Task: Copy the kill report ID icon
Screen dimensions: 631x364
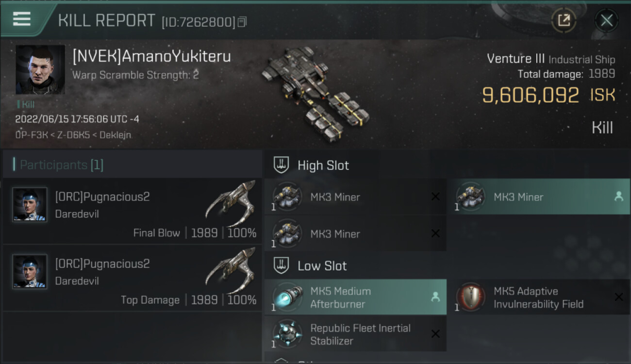Action: [x=242, y=22]
